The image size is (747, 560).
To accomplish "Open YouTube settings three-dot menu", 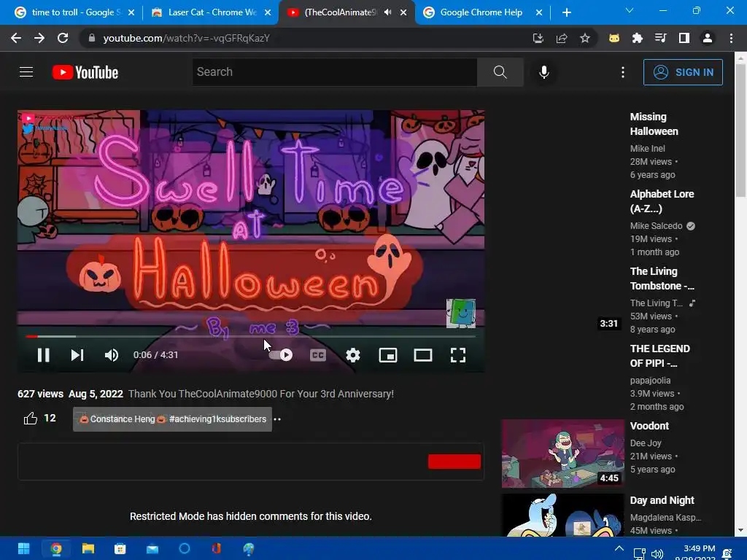I will (x=623, y=72).
